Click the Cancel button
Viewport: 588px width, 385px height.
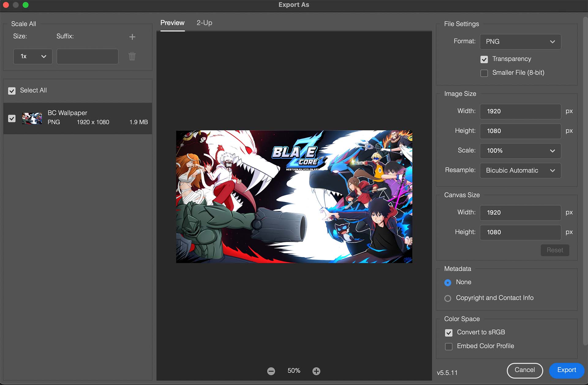click(x=525, y=370)
